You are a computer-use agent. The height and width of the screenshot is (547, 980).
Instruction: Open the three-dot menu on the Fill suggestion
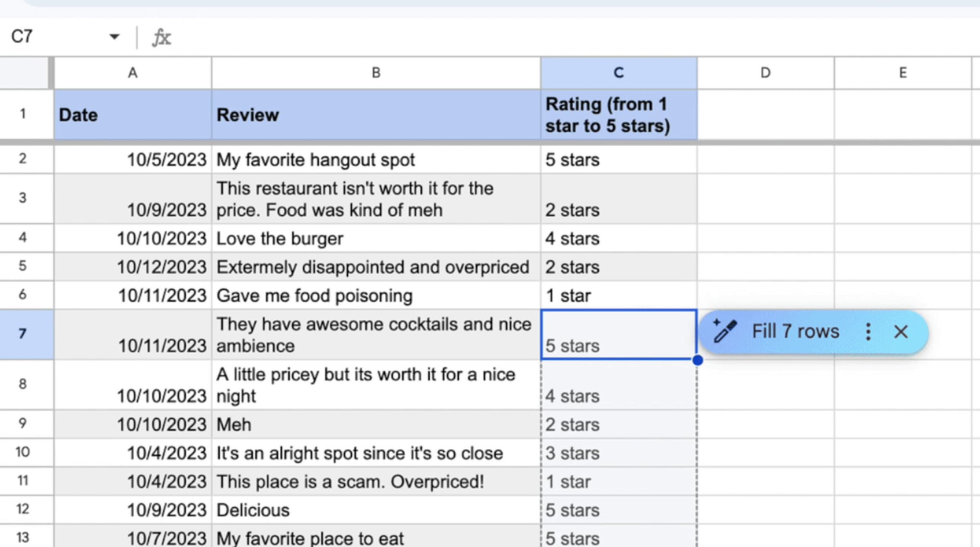click(x=868, y=331)
